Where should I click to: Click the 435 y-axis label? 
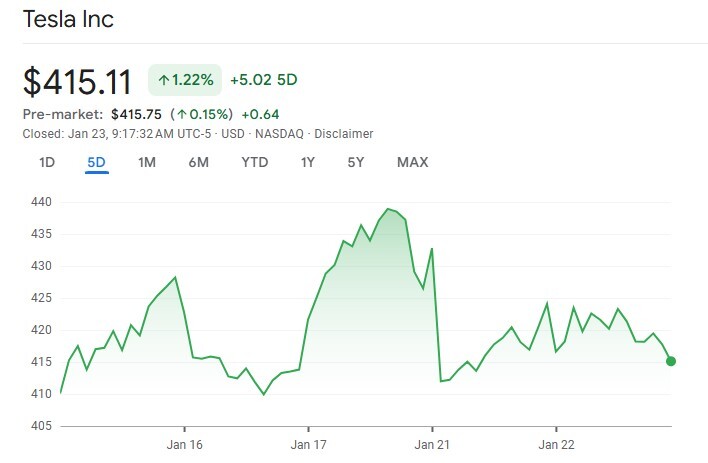[x=41, y=234]
